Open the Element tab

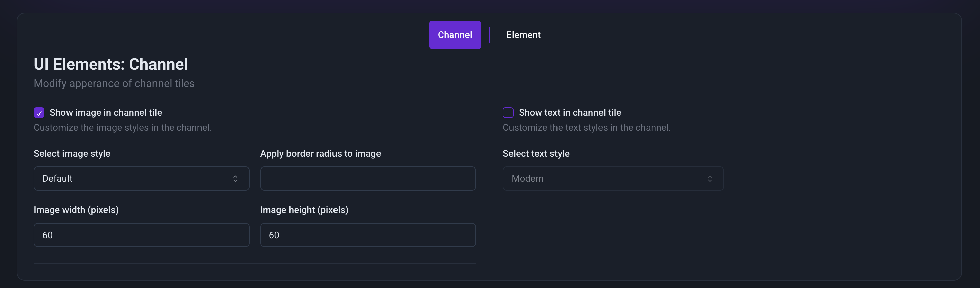[523, 35]
